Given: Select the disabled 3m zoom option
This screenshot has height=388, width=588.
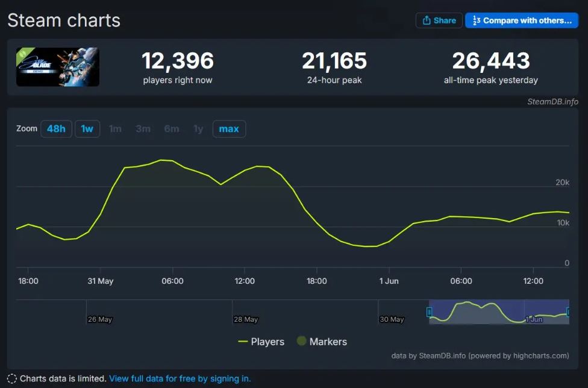Looking at the screenshot, I should point(143,129).
